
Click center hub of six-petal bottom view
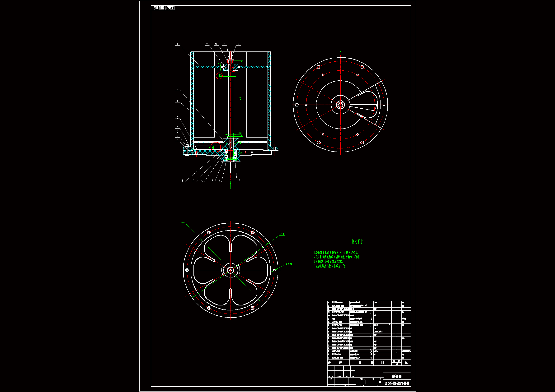(230, 270)
